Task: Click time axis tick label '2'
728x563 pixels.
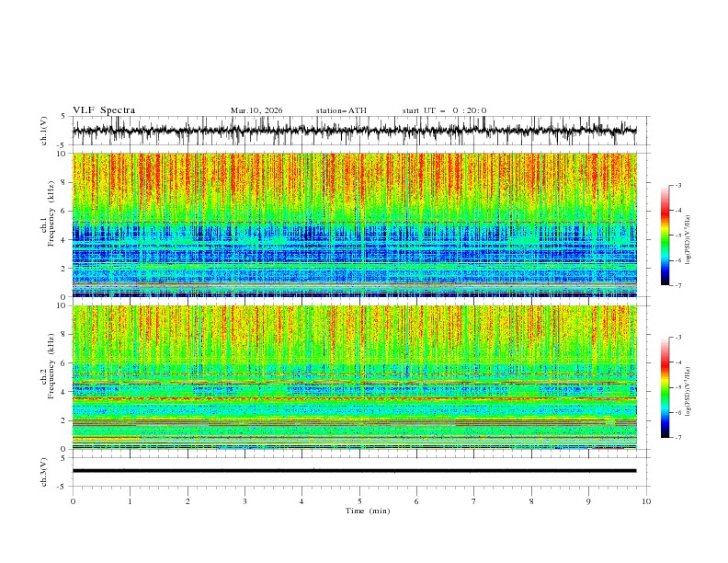Action: click(188, 501)
